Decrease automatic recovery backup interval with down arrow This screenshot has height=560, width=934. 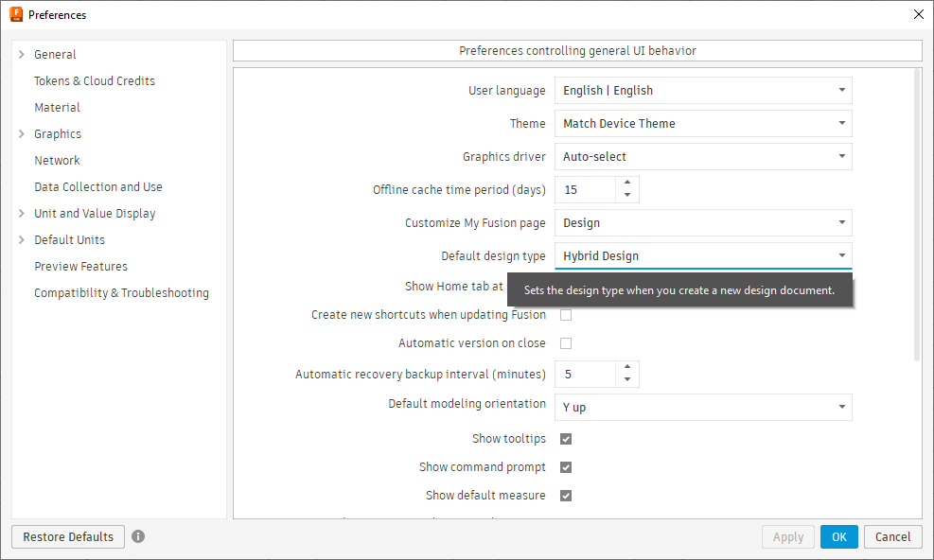click(627, 380)
